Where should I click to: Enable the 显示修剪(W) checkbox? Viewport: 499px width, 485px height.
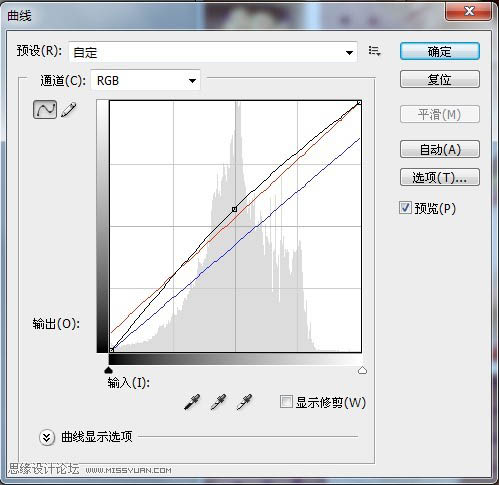[286, 402]
